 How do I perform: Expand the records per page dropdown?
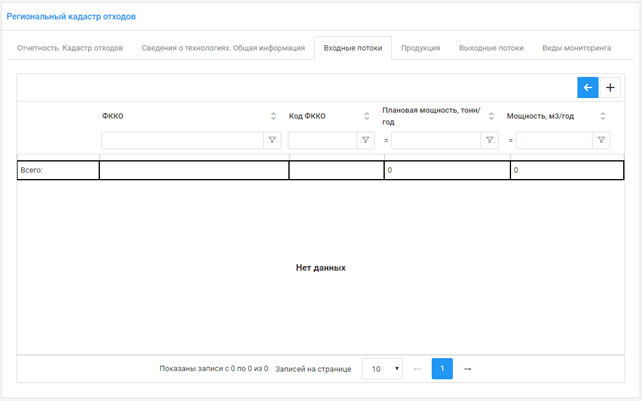(x=382, y=369)
